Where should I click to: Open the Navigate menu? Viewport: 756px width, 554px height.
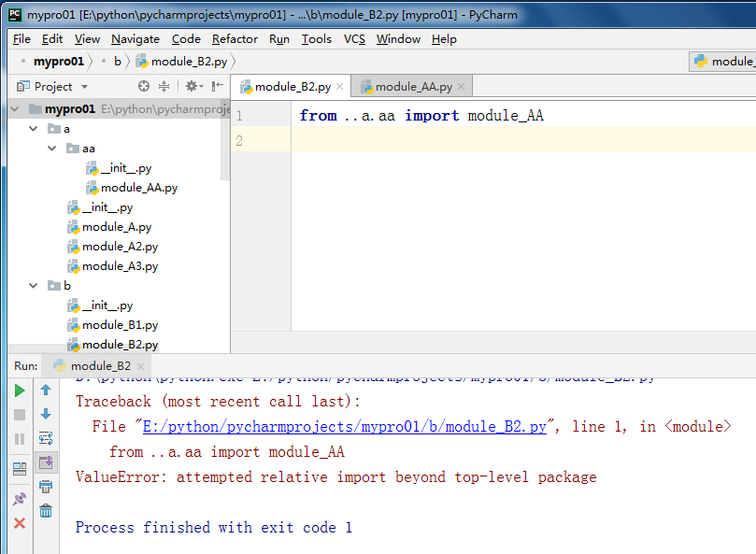click(136, 39)
